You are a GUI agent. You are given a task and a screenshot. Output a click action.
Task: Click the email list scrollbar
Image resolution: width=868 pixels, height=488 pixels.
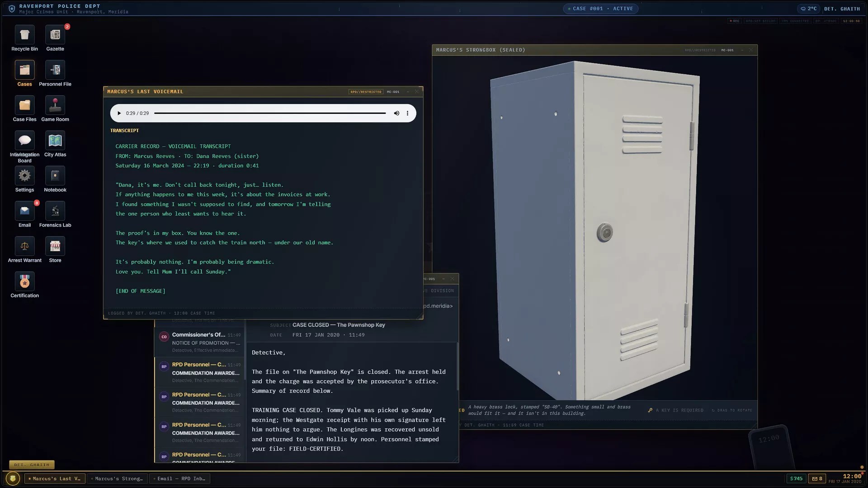point(245,349)
